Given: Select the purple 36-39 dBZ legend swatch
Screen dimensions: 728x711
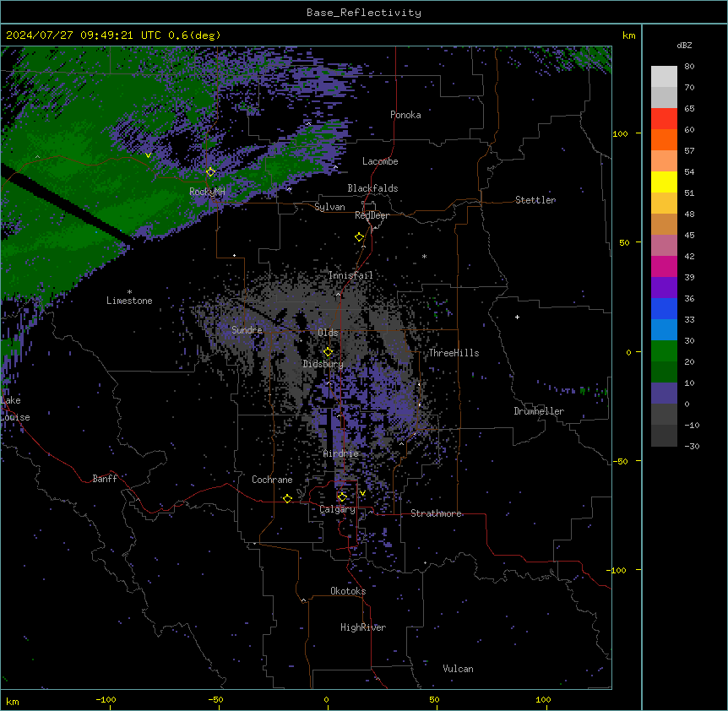Looking at the screenshot, I should [664, 288].
